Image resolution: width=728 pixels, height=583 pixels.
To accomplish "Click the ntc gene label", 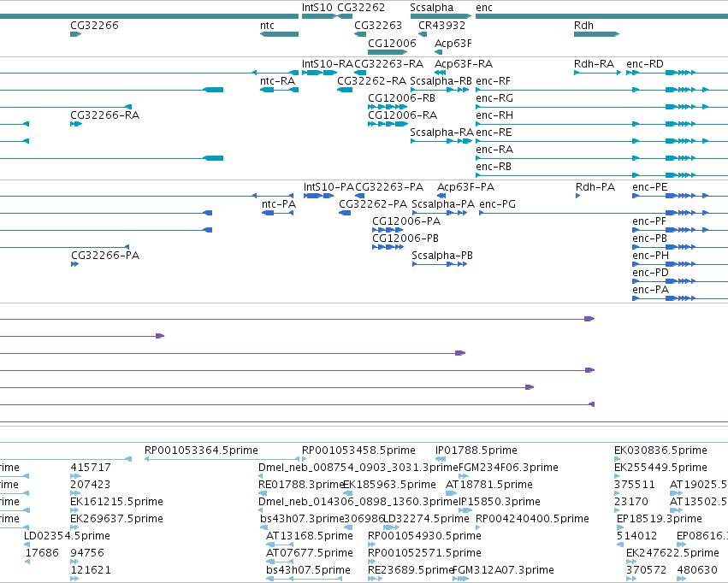I will click(267, 26).
